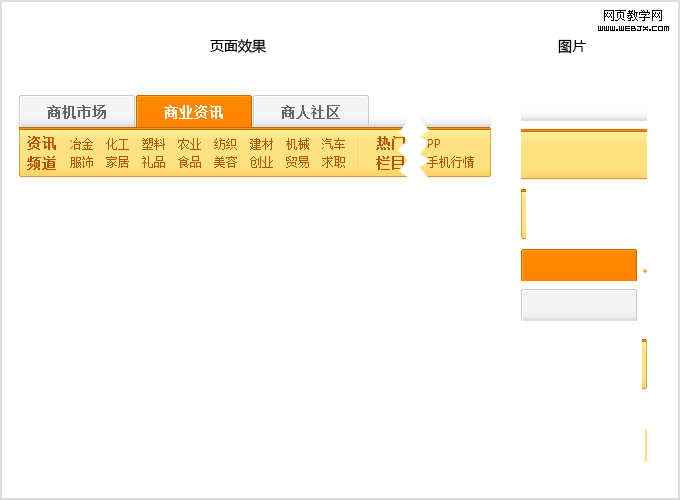
Task: Open the 商人社区 tab
Action: point(311,112)
